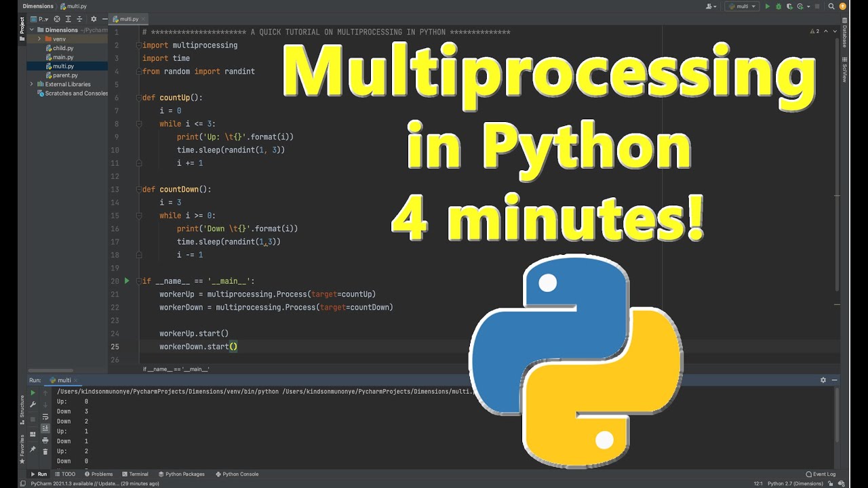Run with coverage icon in top toolbar

point(790,6)
